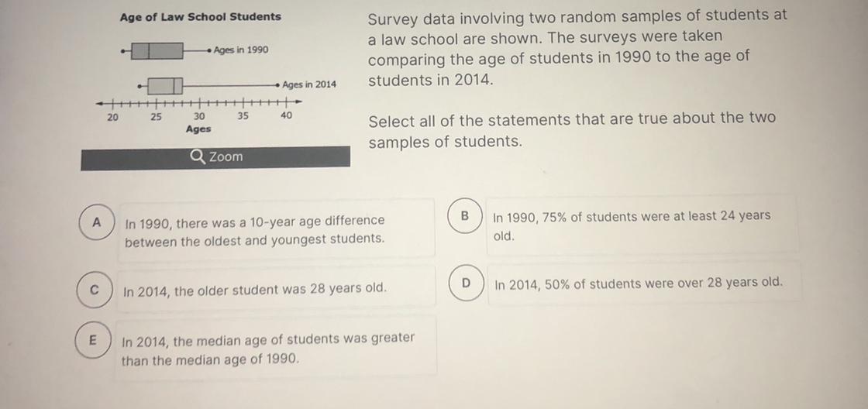This screenshot has height=409, width=868.
Task: Click the statement about 10-year age difference
Action: click(255, 230)
